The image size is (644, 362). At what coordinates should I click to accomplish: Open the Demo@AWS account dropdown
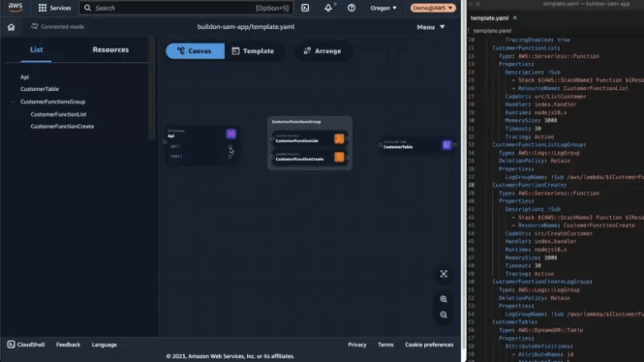[433, 7]
